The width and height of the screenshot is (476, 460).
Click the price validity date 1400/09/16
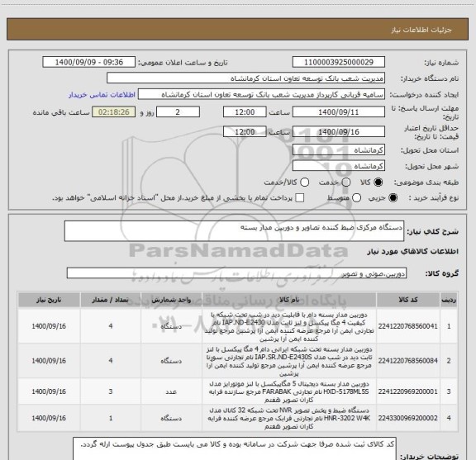tap(339, 131)
